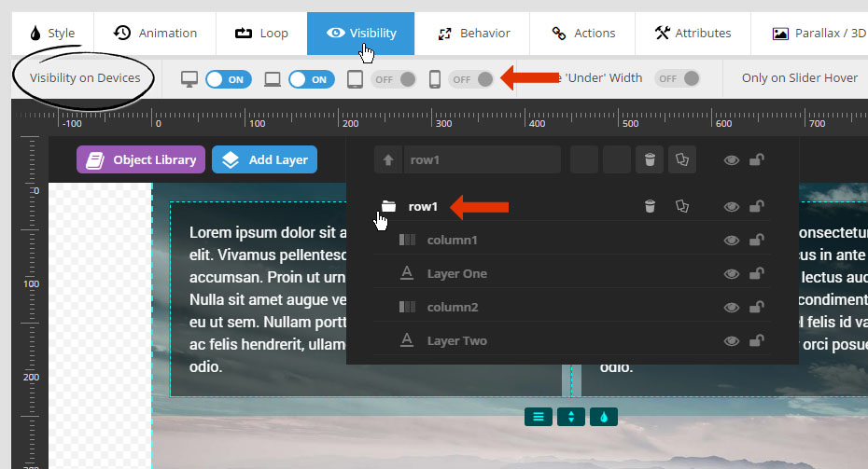The width and height of the screenshot is (868, 469).
Task: Click the teal water-drop icon below the row
Action: 604,417
